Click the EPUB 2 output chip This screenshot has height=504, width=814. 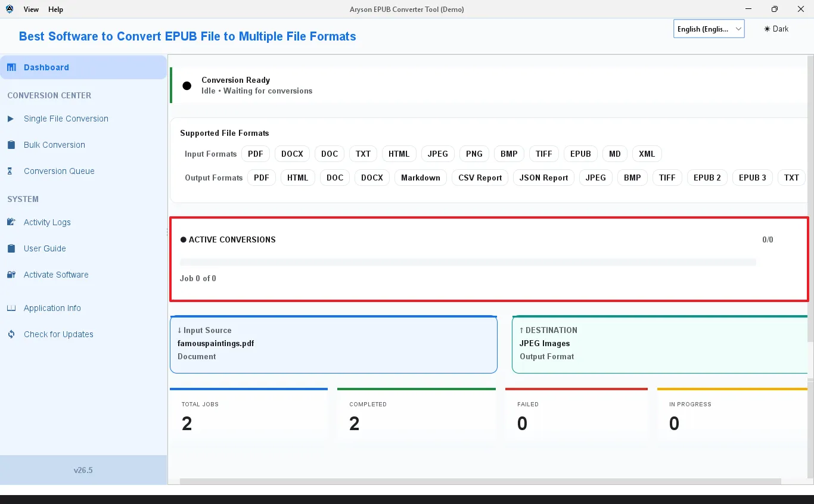click(707, 178)
